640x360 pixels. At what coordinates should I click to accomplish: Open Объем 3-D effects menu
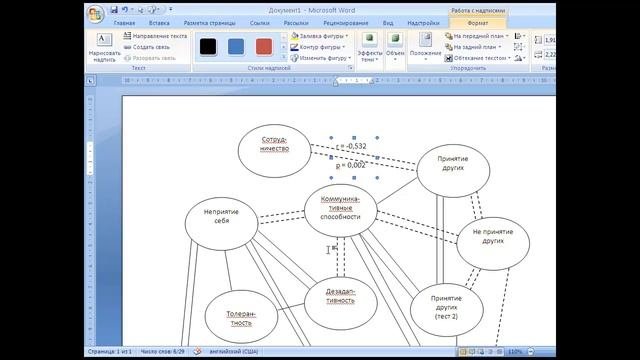point(395,48)
